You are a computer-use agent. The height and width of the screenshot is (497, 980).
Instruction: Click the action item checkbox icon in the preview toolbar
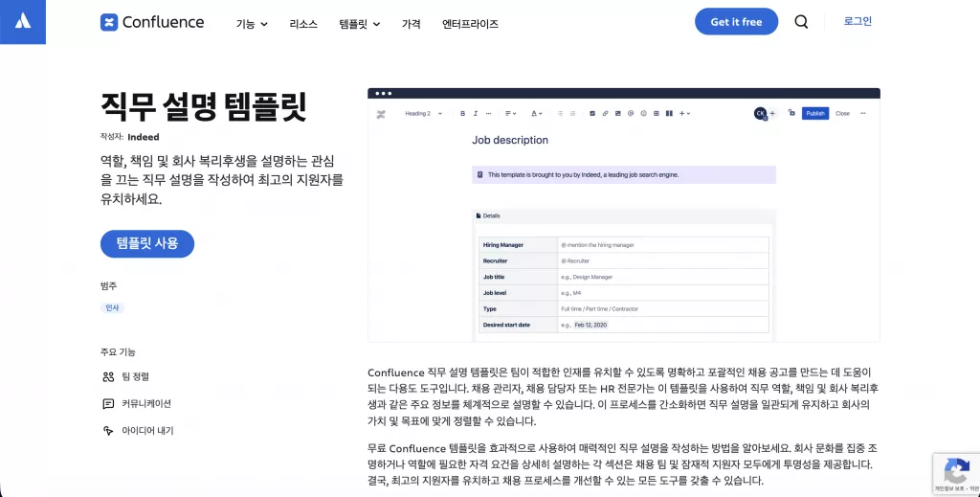point(591,113)
